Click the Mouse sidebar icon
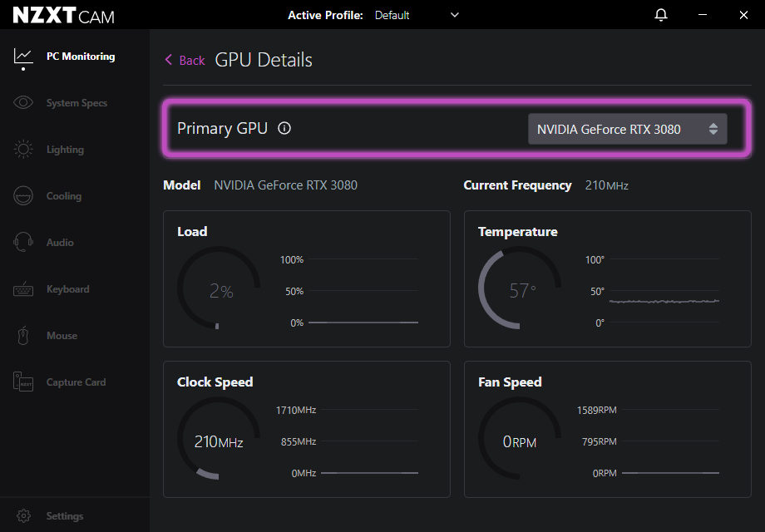 [23, 336]
